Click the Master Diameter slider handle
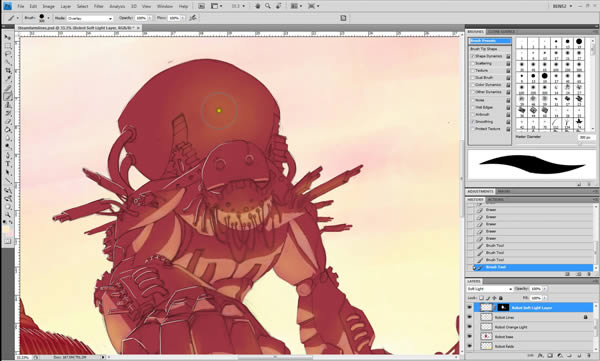Image resolution: width=600 pixels, height=361 pixels. (580, 144)
